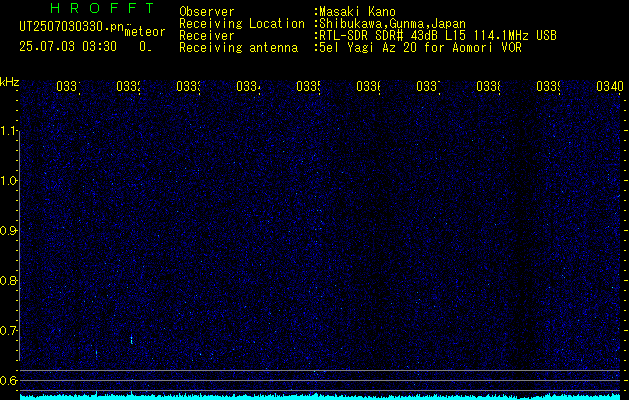Select the location Shibukawa,Gunma,Japan

[392, 24]
